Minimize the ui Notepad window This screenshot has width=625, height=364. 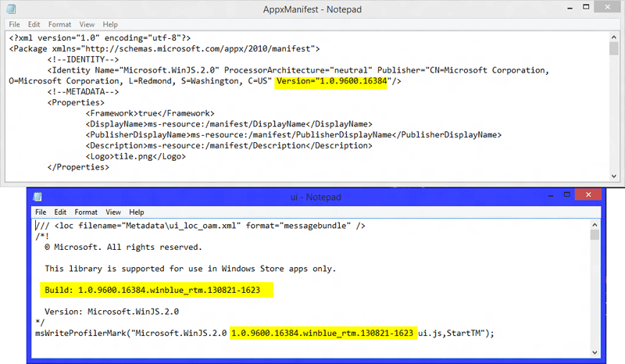tap(551, 195)
